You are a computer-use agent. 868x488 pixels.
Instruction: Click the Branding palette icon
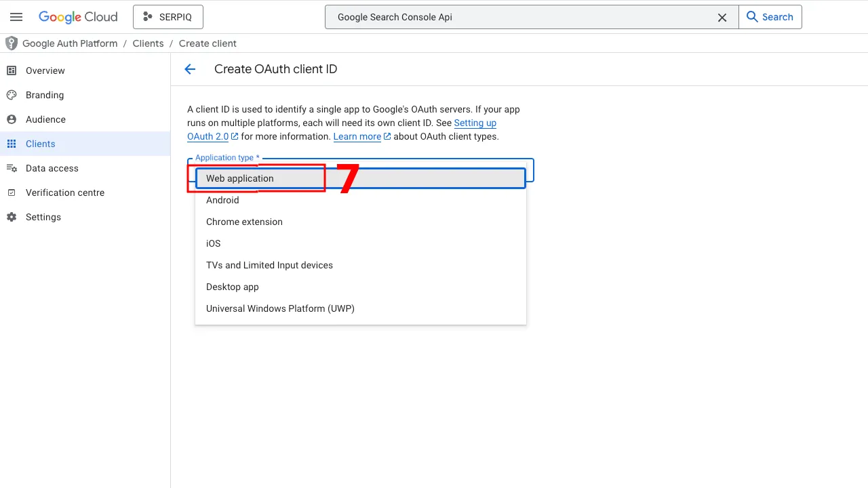12,95
